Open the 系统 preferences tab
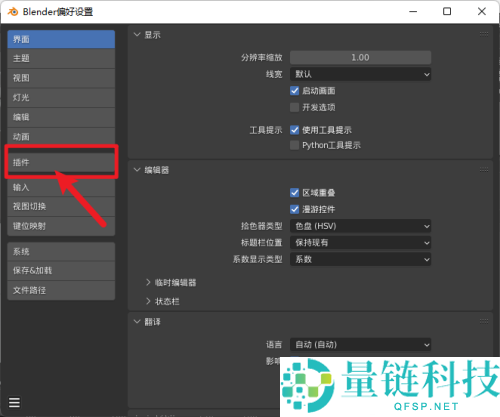The height and width of the screenshot is (417, 500). (61, 251)
